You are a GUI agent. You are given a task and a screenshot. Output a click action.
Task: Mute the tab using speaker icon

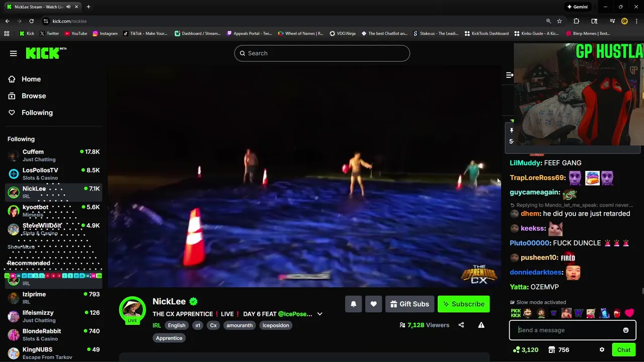tap(68, 7)
